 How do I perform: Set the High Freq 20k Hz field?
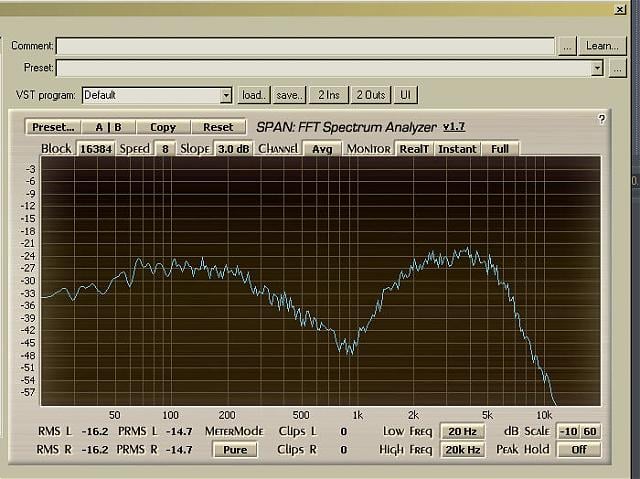(462, 450)
